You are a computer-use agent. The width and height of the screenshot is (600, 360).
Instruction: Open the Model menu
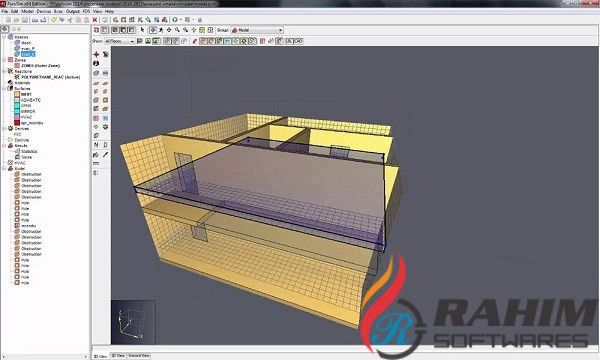tap(28, 11)
